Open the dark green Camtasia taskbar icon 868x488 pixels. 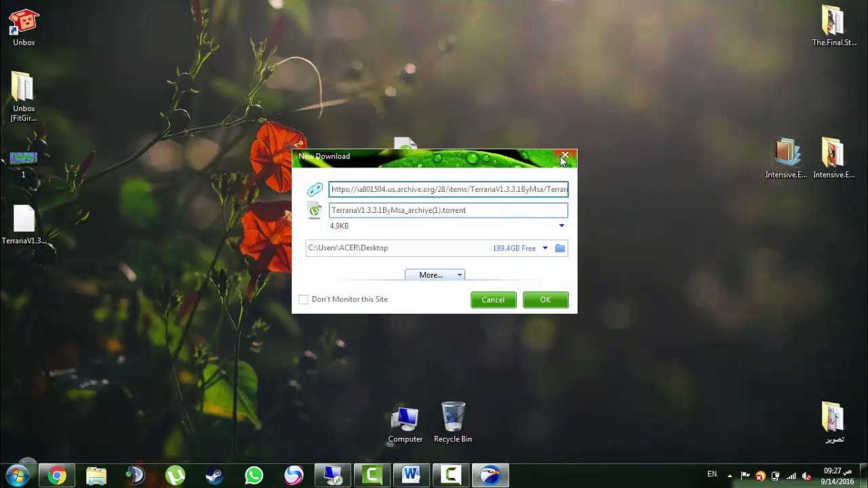[x=372, y=475]
